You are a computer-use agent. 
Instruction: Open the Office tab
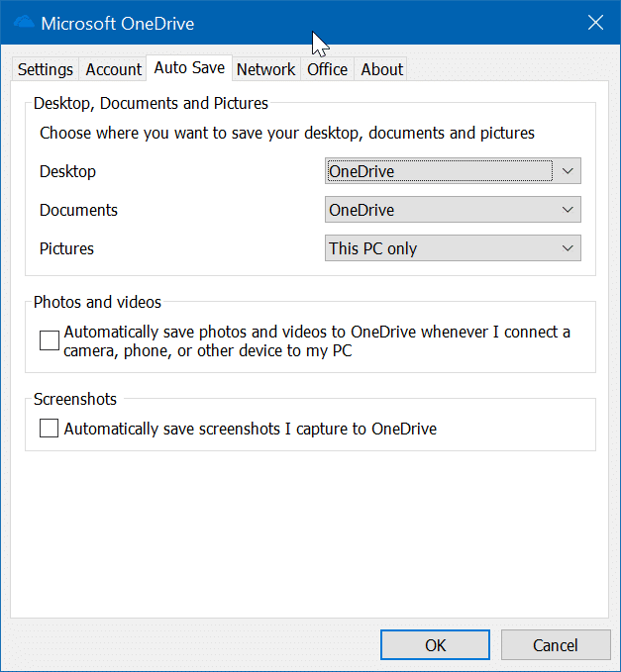pos(327,69)
